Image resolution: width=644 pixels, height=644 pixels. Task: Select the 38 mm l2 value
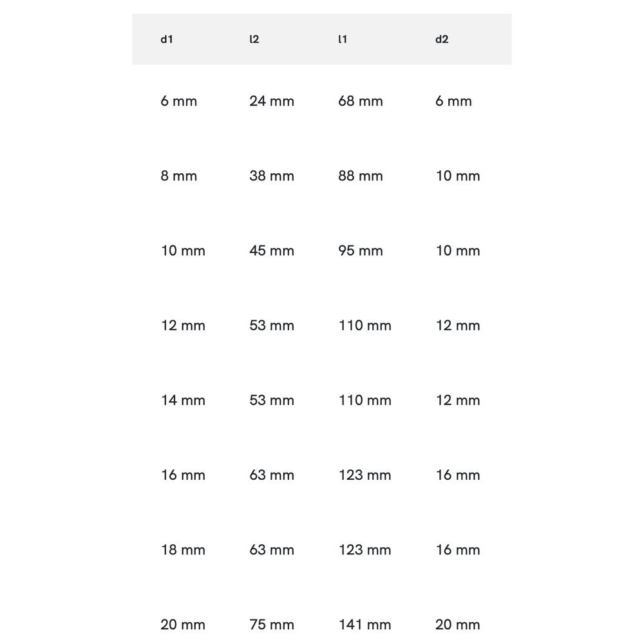coord(271,176)
